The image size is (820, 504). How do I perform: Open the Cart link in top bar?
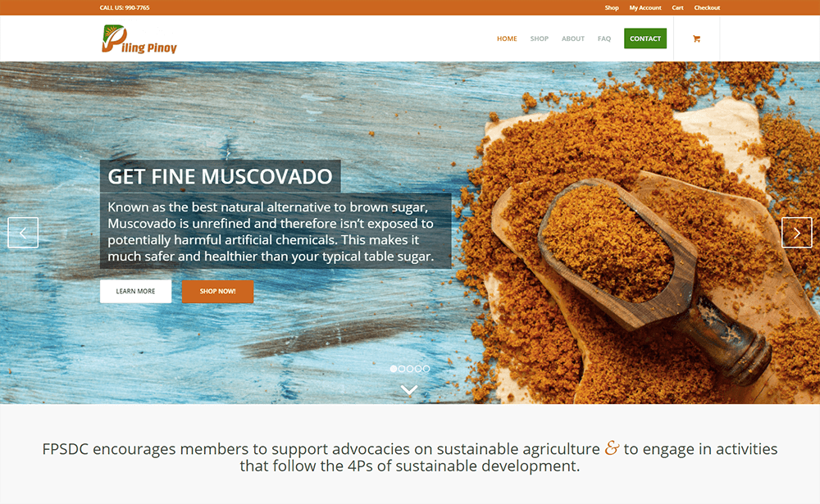[678, 8]
